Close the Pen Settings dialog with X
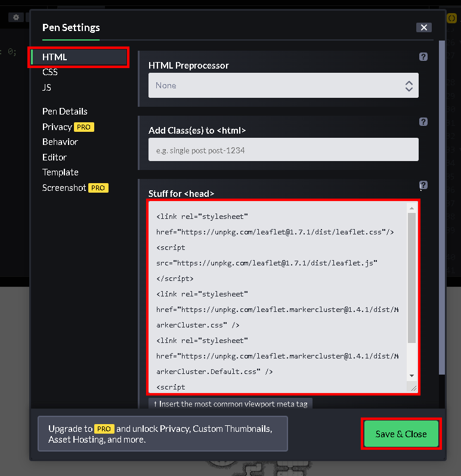Viewport: 461px width, 476px height. (423, 27)
